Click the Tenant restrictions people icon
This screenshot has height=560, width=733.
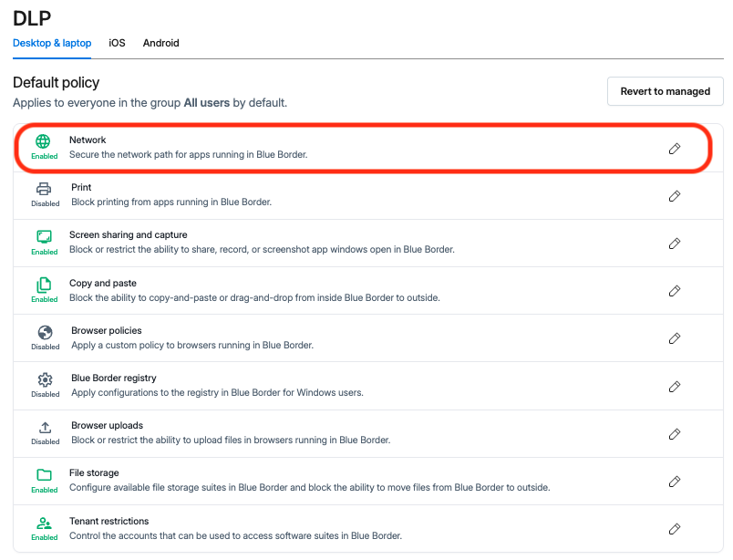pyautogui.click(x=44, y=523)
